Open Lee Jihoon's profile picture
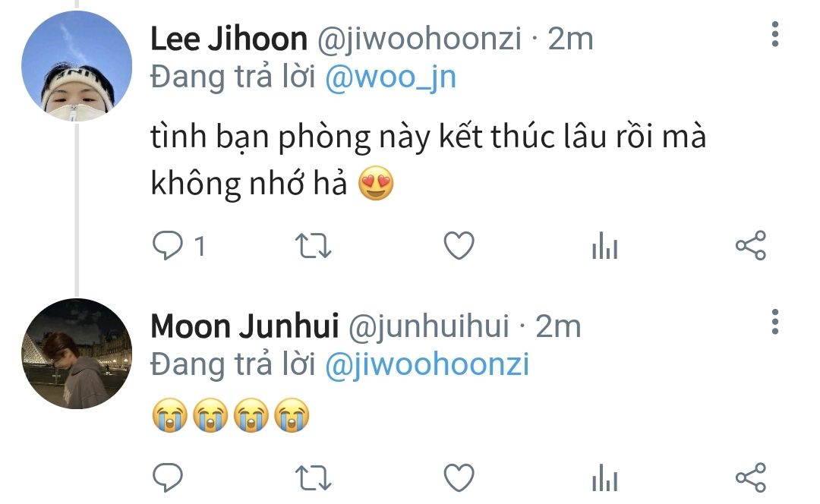This screenshot has width=820, height=504. click(77, 66)
